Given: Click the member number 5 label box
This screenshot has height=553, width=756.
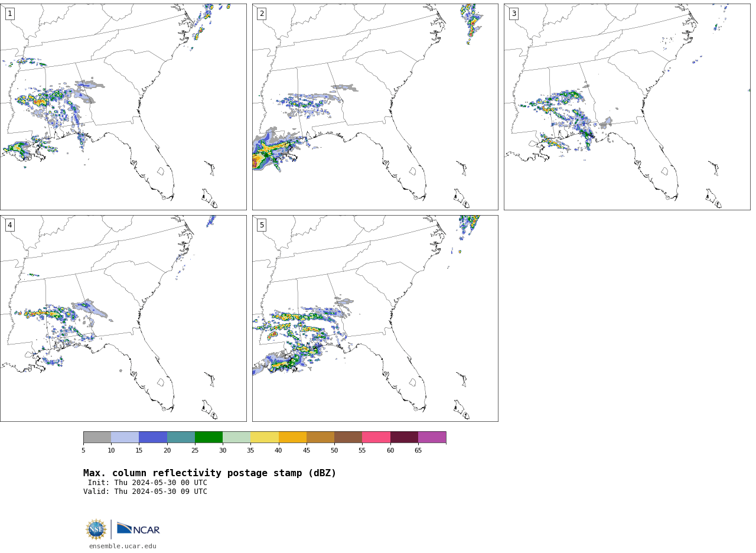Looking at the screenshot, I should 262,225.
